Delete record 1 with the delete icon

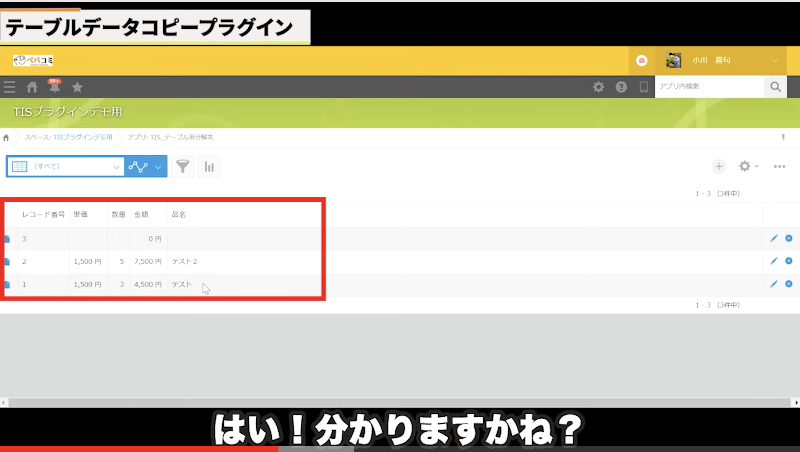pos(789,284)
